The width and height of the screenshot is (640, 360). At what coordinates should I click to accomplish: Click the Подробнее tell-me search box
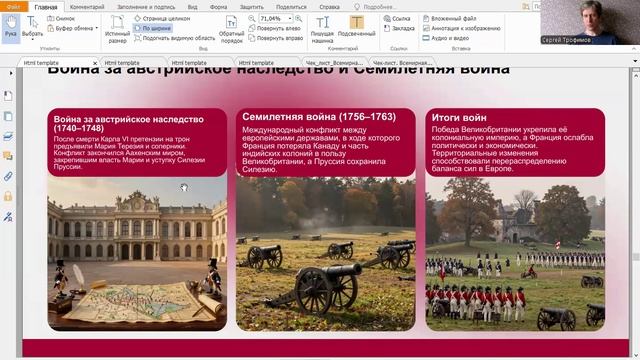(x=376, y=7)
